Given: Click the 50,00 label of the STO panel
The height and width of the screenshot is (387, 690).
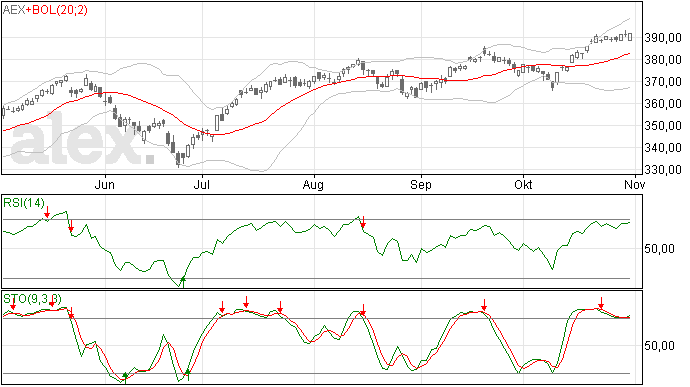Looking at the screenshot, I should pos(659,346).
